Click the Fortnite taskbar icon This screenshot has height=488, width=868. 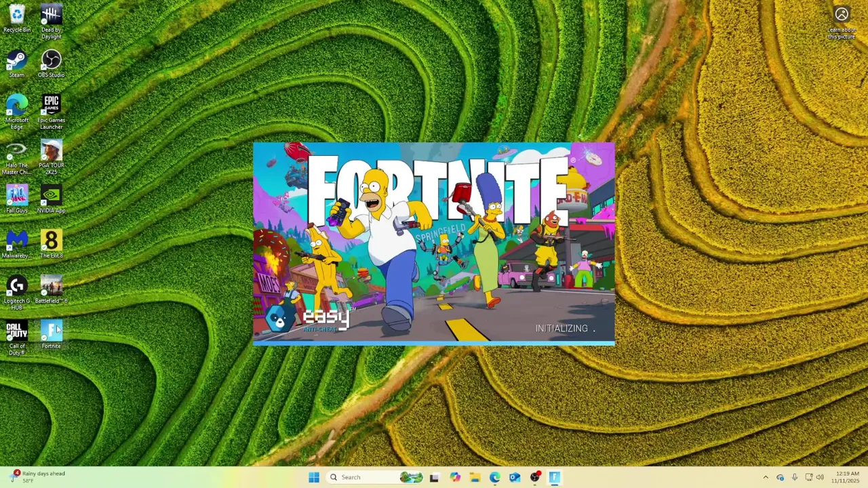click(x=555, y=477)
